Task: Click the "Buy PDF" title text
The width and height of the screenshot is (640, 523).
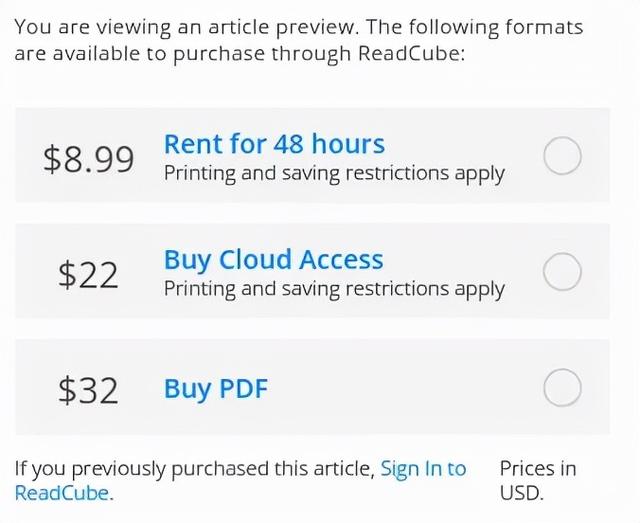Action: [216, 388]
